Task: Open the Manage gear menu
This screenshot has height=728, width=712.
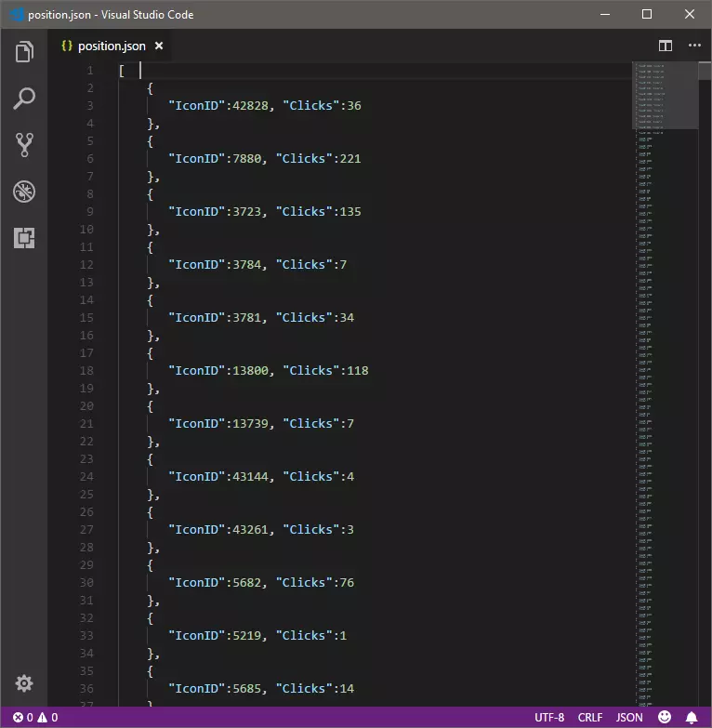Action: click(24, 683)
